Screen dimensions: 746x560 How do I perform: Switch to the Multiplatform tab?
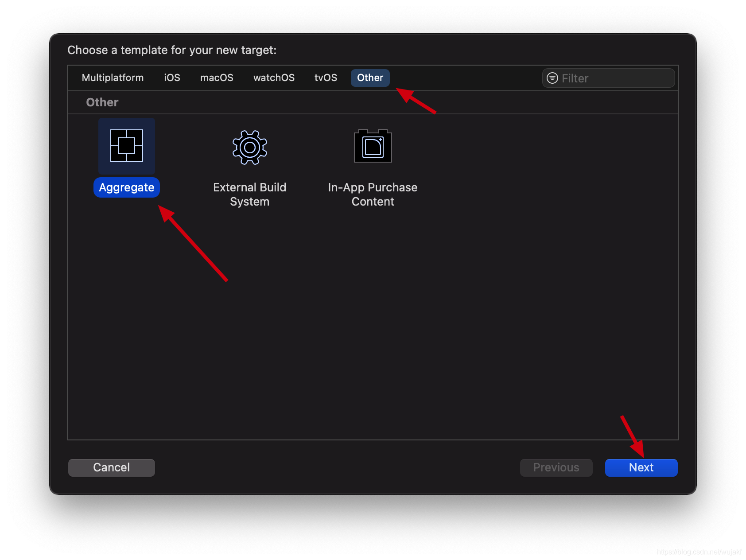113,78
